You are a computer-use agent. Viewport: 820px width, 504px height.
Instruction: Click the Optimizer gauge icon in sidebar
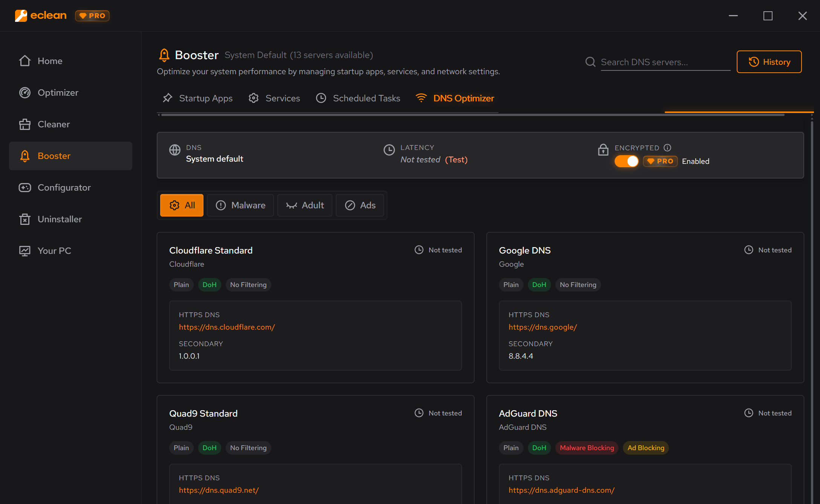[x=25, y=93]
